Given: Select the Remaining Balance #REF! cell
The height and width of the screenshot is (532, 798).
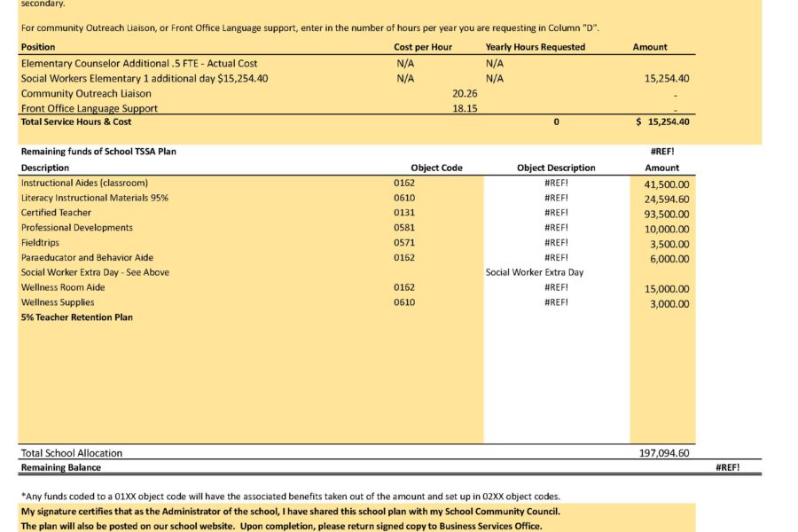Looking at the screenshot, I should (727, 467).
